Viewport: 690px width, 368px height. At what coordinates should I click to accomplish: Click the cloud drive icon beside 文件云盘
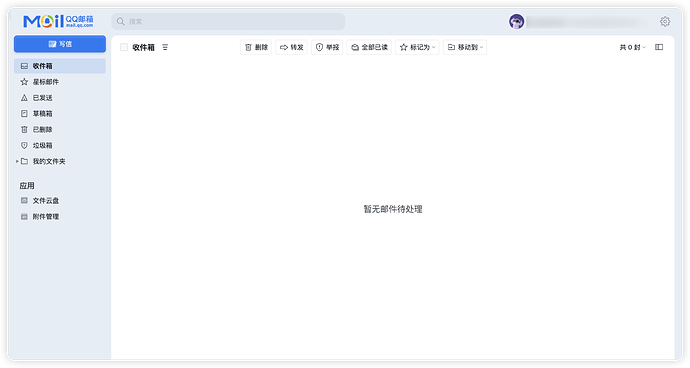tap(24, 200)
